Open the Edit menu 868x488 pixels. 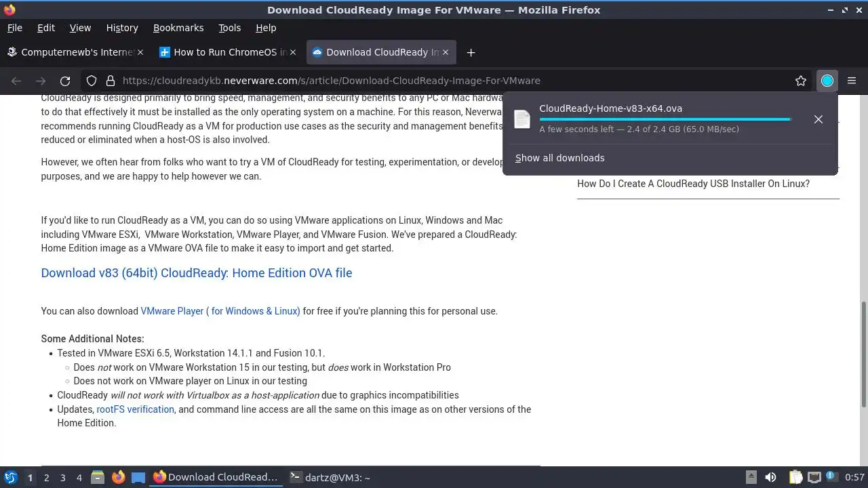(x=46, y=28)
